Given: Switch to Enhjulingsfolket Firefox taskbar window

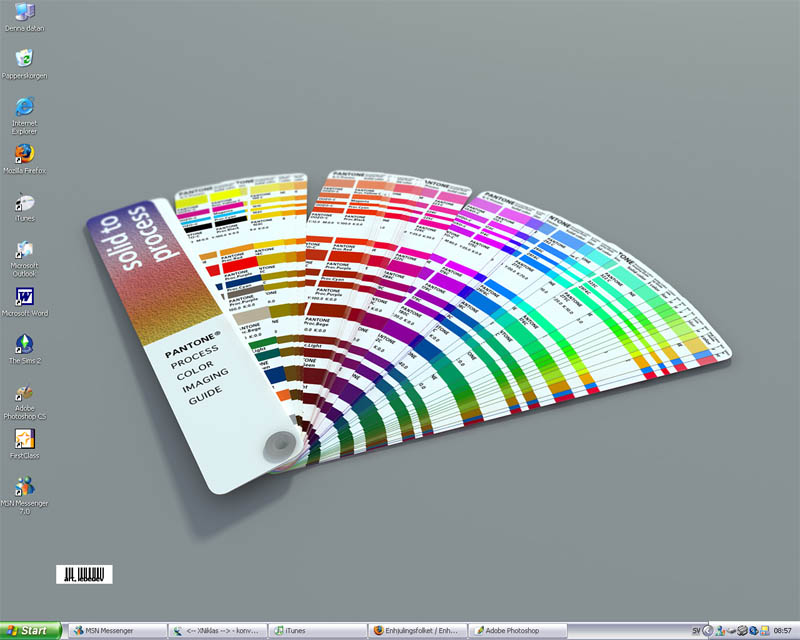Looking at the screenshot, I should [418, 631].
